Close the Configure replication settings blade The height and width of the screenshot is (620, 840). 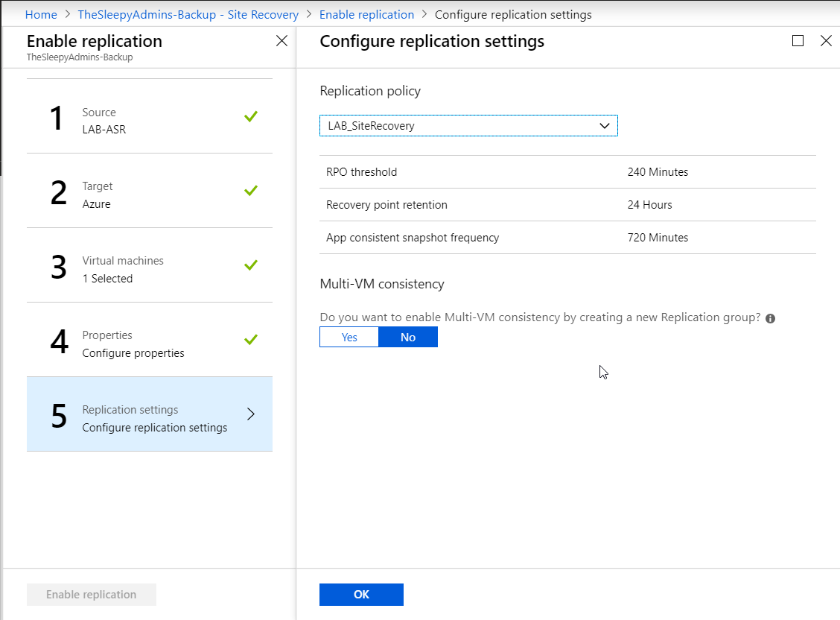[826, 41]
